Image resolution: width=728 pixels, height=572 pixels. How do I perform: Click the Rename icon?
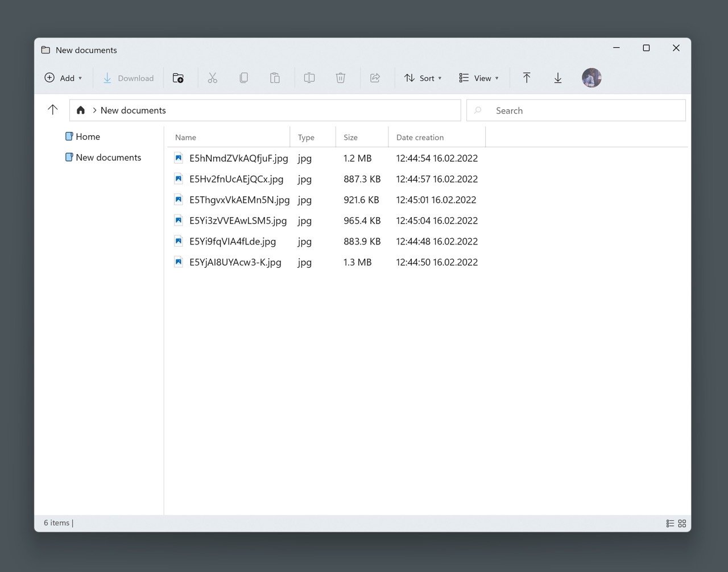tap(309, 77)
